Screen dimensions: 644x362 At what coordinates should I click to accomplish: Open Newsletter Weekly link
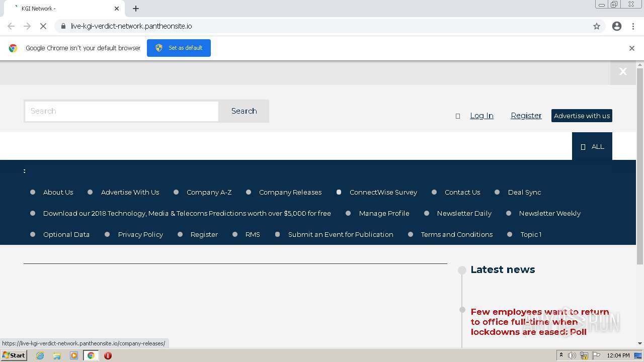click(549, 213)
